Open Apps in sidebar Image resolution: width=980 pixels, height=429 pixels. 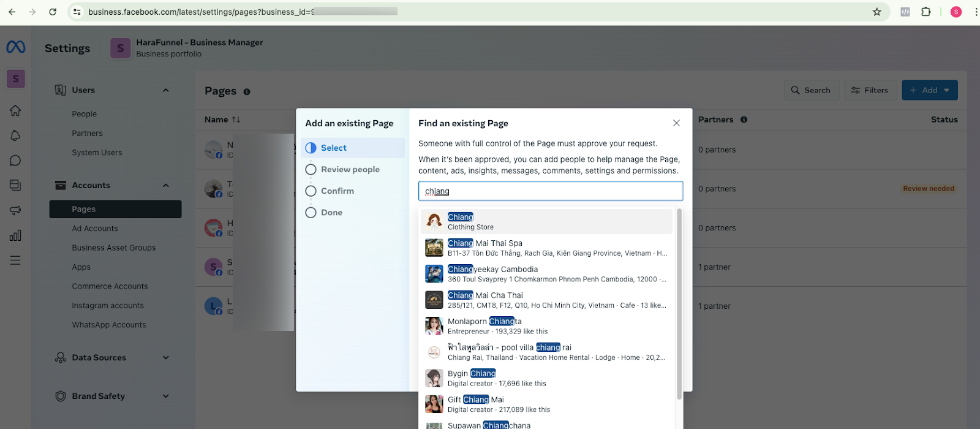[81, 267]
